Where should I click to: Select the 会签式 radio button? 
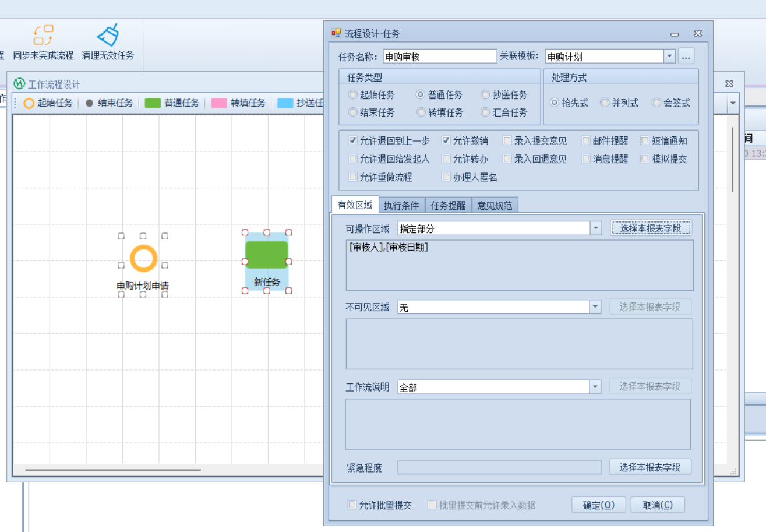coord(656,103)
